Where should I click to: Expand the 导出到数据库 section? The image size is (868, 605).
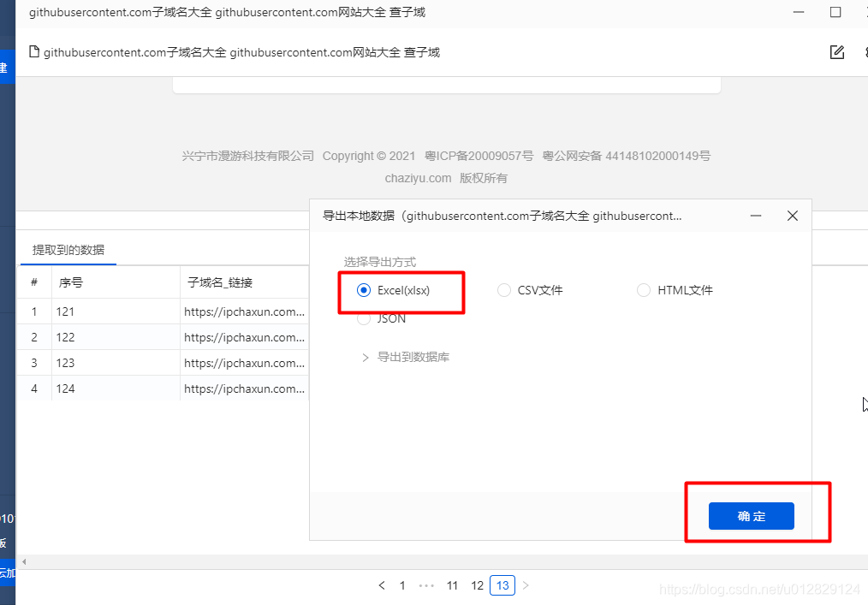pyautogui.click(x=405, y=357)
